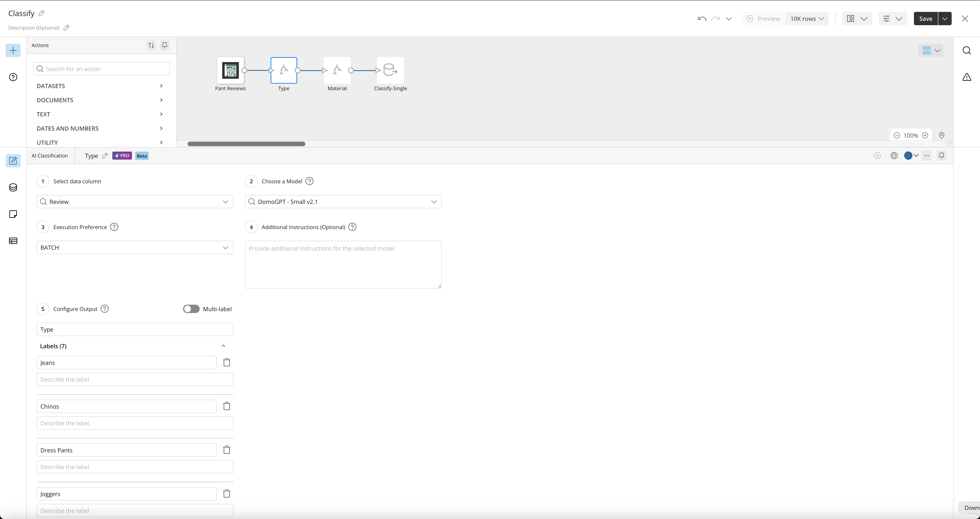Select the Pant Reviews input dataset tile
980x519 pixels.
(231, 70)
